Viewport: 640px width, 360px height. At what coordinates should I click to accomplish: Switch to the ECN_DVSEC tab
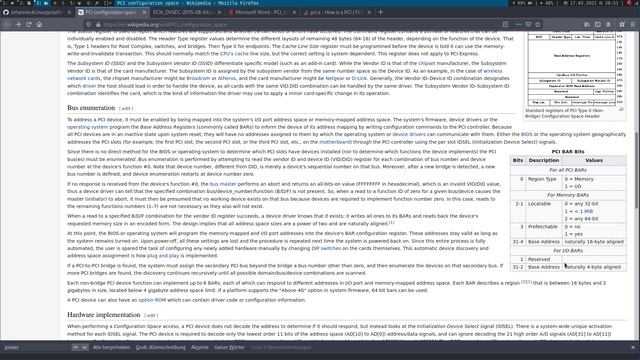coord(187,13)
